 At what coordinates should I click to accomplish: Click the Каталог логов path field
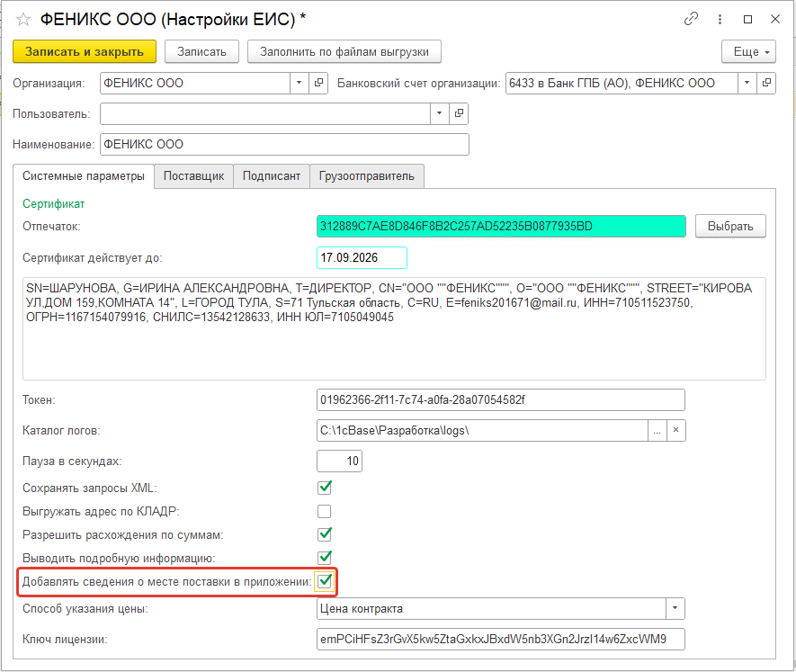point(482,431)
